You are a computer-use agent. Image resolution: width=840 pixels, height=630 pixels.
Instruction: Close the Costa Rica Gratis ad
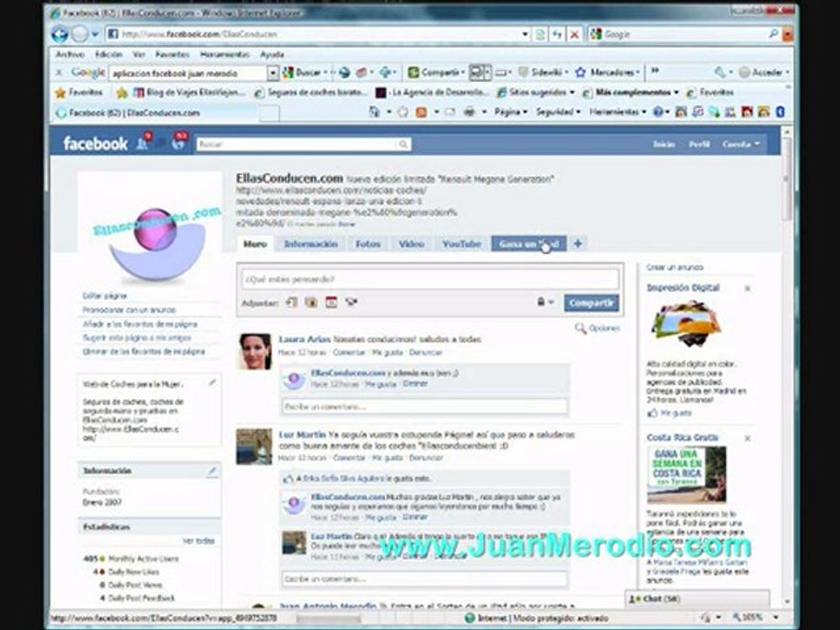pos(748,437)
